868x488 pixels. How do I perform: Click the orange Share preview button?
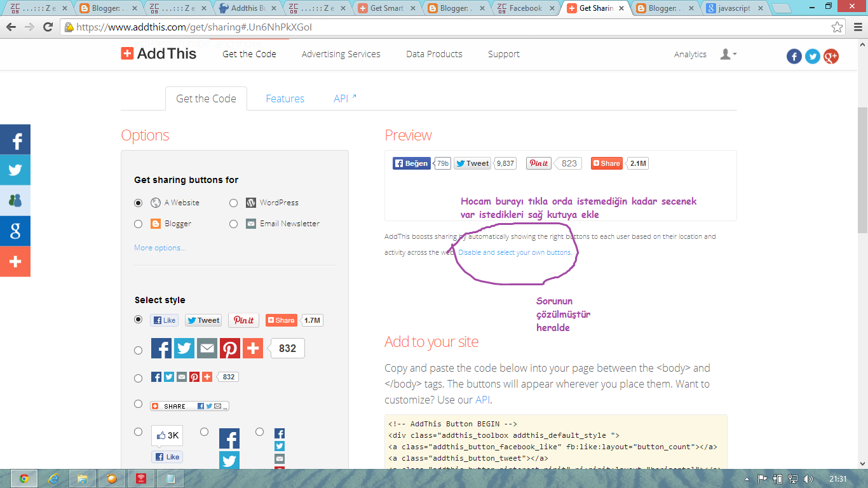pos(606,163)
